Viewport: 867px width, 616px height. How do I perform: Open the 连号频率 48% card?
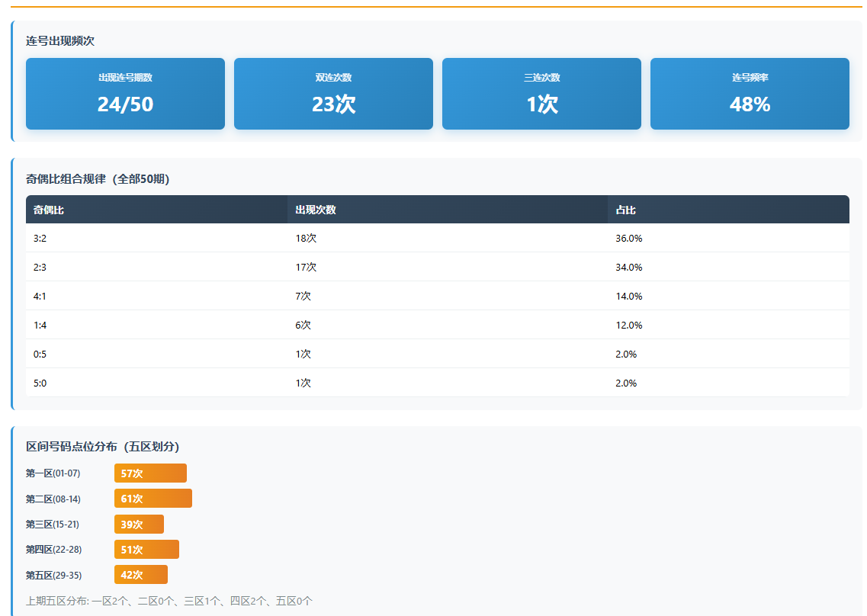[750, 94]
